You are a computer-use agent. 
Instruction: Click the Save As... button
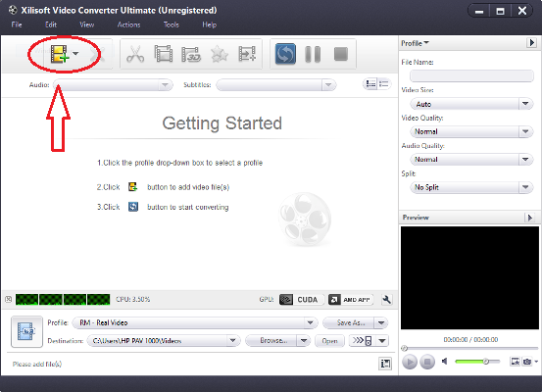click(x=348, y=322)
